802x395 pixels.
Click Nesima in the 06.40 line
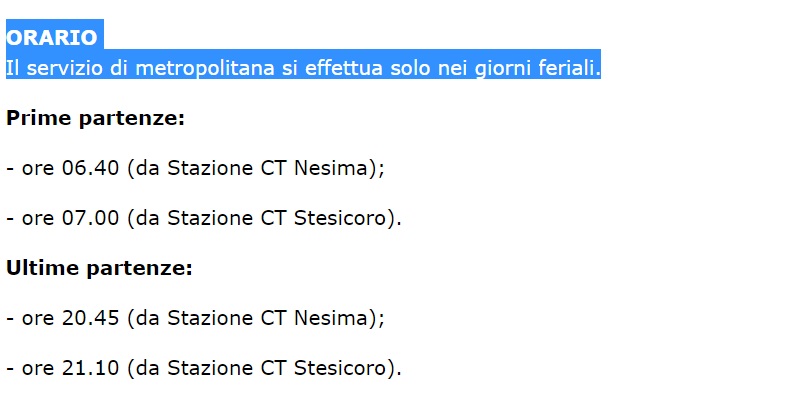point(331,168)
